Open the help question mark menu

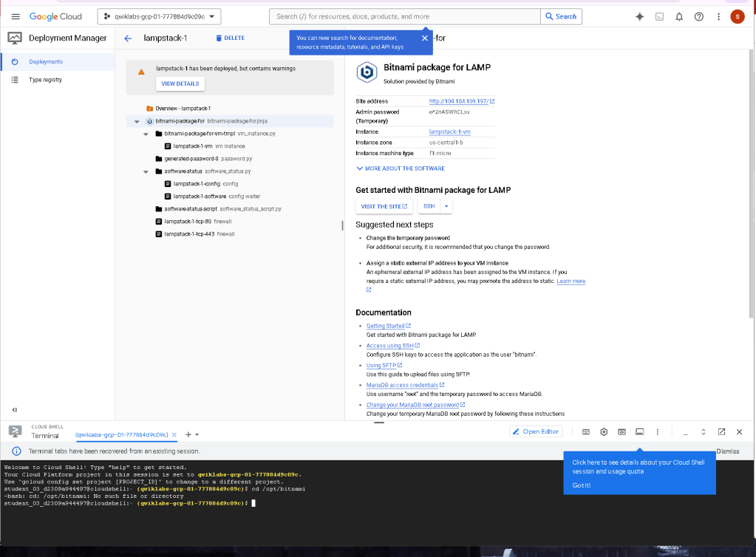coord(698,16)
